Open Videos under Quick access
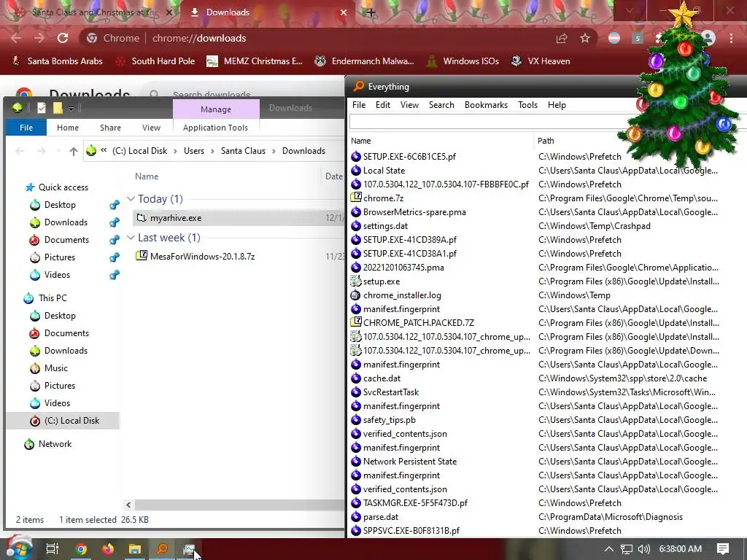 coord(57,275)
